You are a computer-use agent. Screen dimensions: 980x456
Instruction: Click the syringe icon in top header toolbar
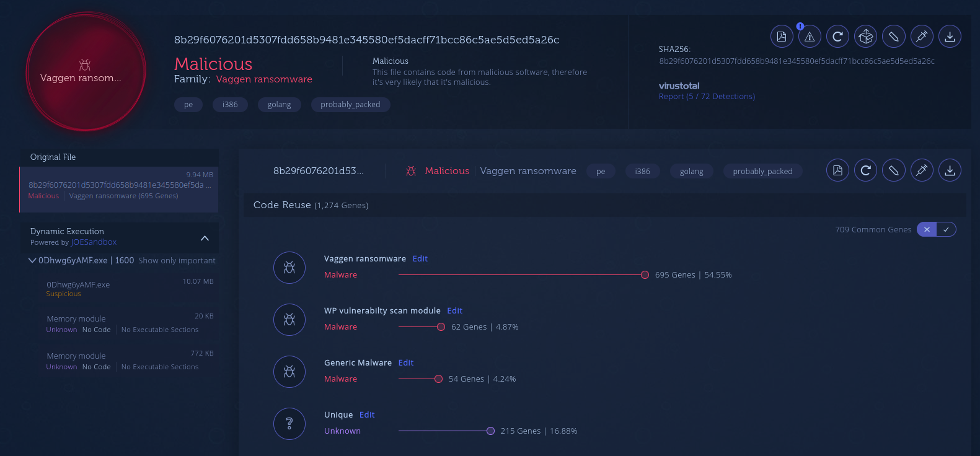point(922,37)
